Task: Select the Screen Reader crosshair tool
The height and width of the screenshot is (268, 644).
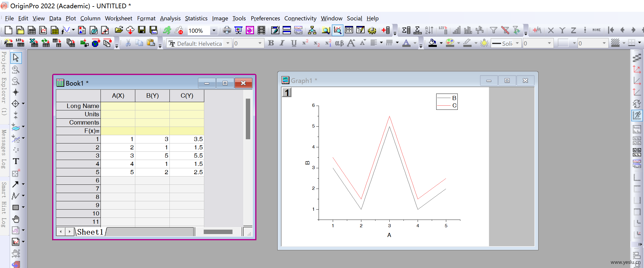Action: [x=16, y=92]
